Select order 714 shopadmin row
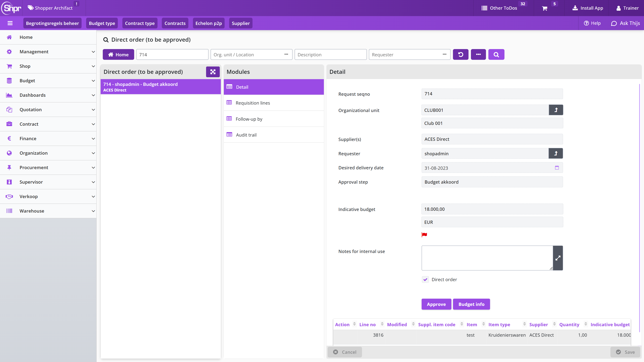 pos(161,87)
